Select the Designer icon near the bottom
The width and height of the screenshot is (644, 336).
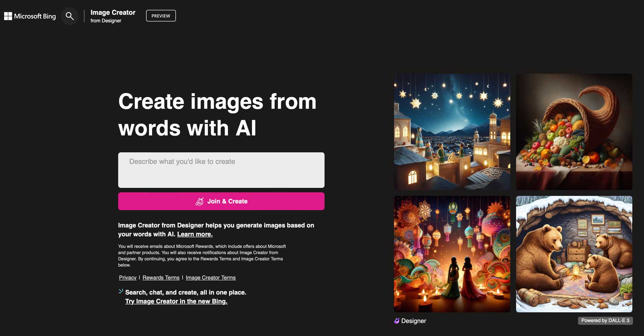(x=396, y=321)
